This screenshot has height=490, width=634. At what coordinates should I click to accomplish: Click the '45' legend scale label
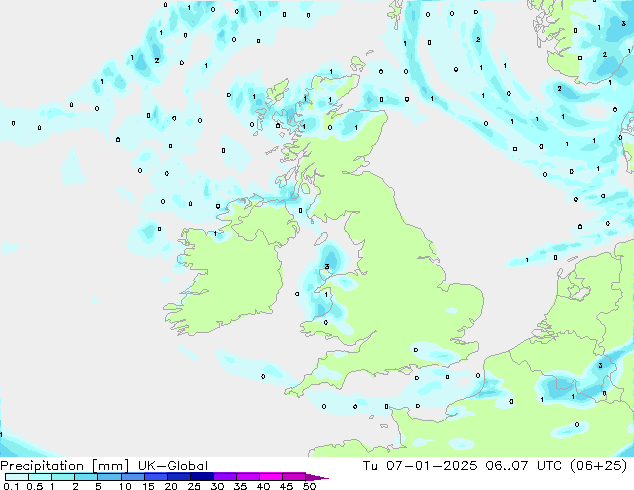click(x=286, y=486)
